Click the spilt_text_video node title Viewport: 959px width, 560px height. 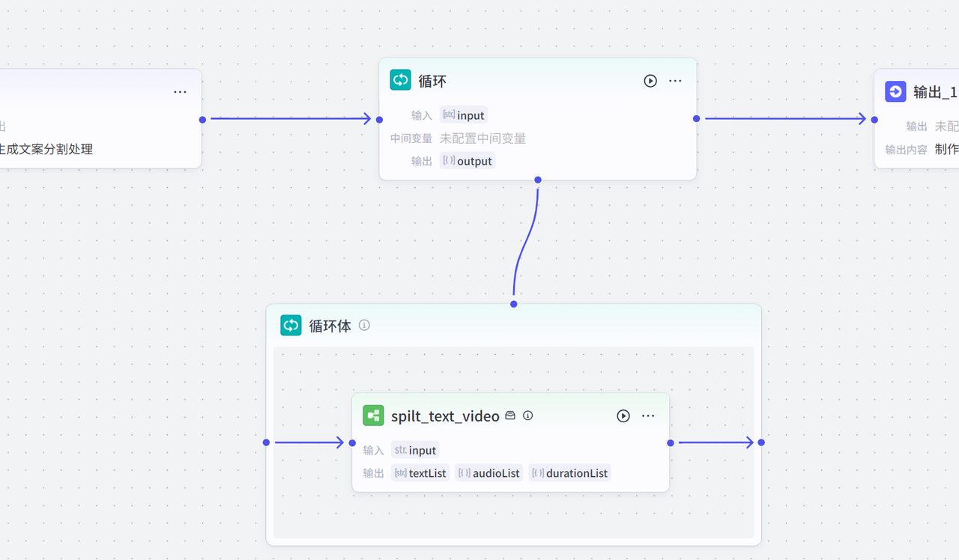[445, 416]
